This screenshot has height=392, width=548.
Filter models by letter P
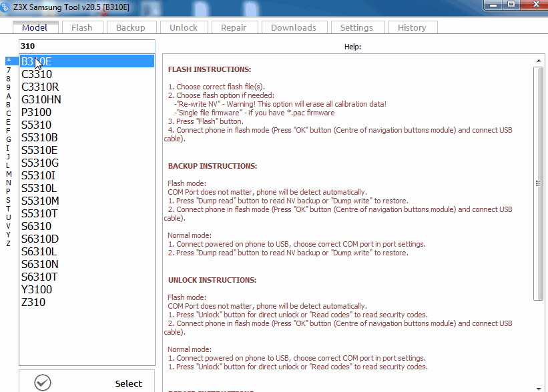coord(9,191)
